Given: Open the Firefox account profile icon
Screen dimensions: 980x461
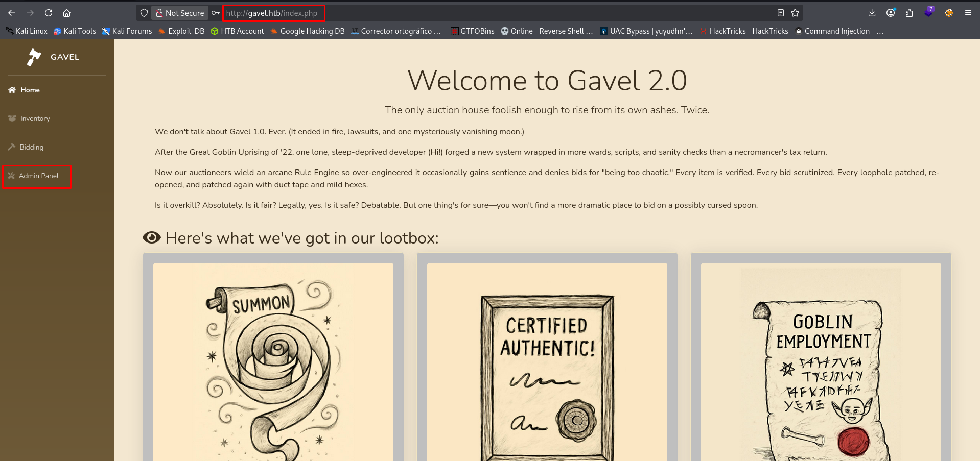Looking at the screenshot, I should [891, 13].
